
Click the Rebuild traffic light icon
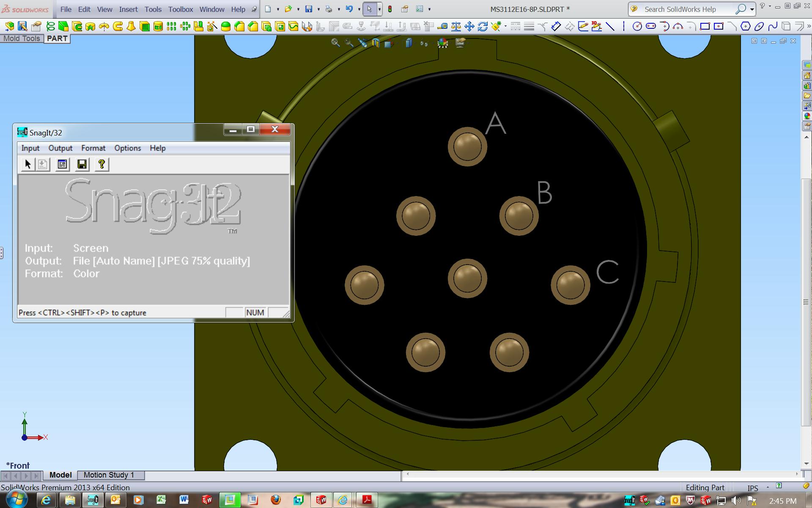390,9
